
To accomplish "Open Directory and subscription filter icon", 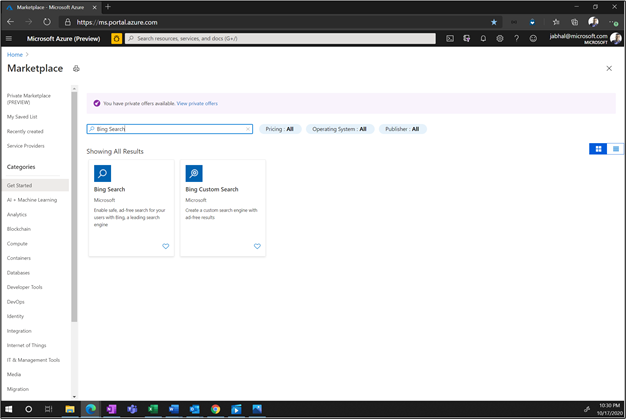I will 466,38.
